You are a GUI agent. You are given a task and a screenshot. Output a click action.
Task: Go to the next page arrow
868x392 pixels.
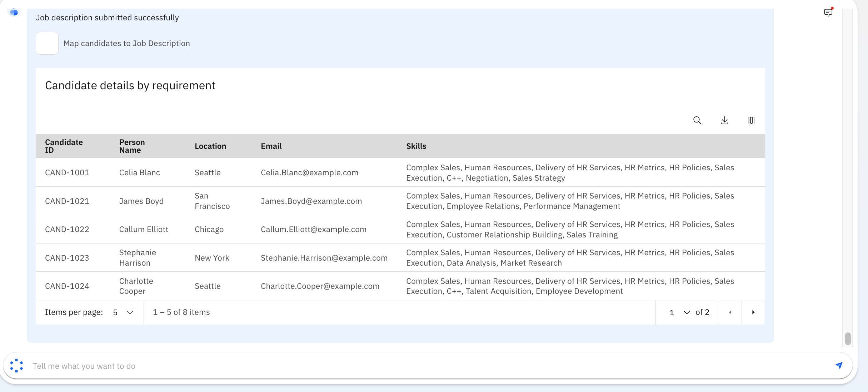(753, 312)
